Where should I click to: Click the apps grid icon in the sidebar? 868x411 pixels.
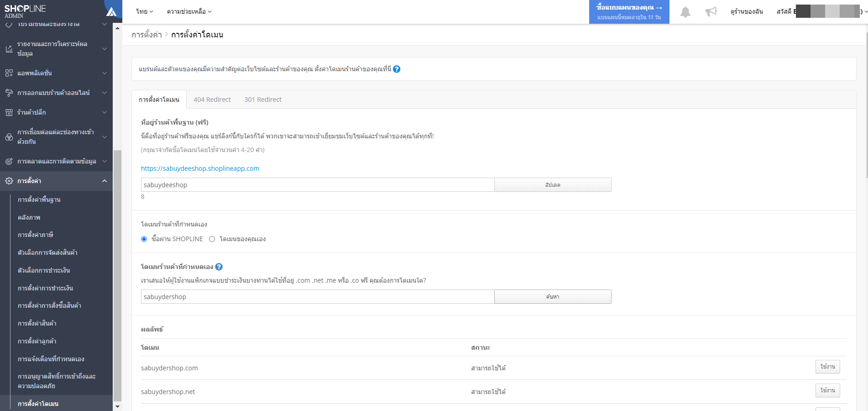pyautogui.click(x=9, y=73)
